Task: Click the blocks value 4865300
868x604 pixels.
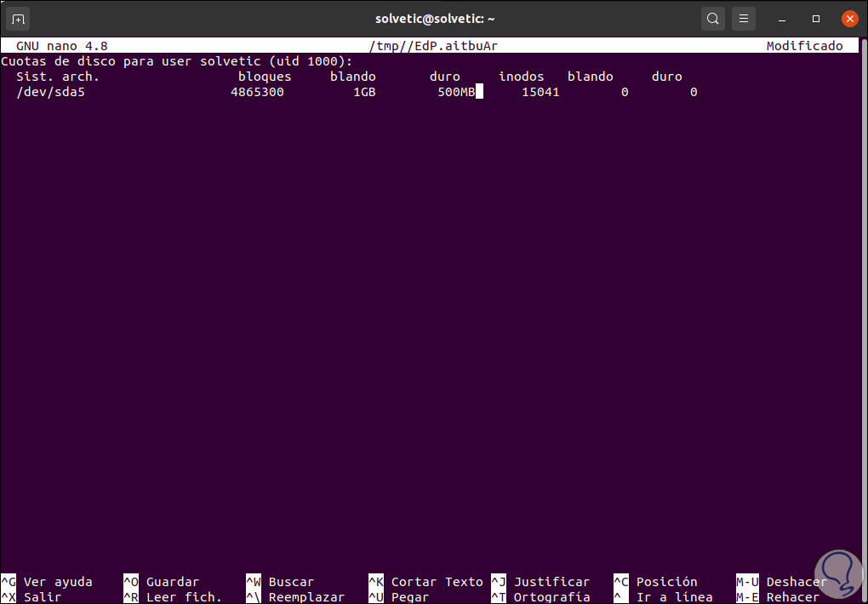Action: coord(257,92)
